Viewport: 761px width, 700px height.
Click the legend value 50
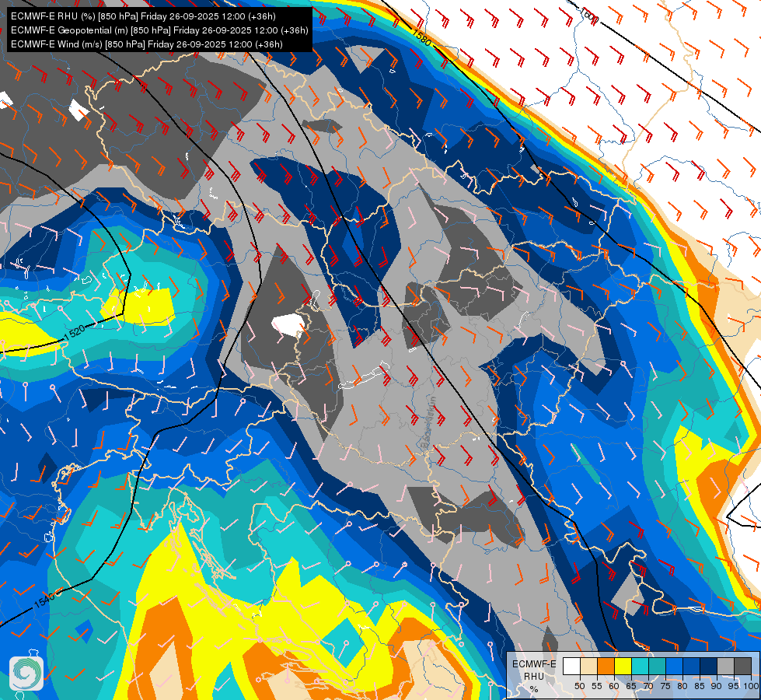coord(579,686)
